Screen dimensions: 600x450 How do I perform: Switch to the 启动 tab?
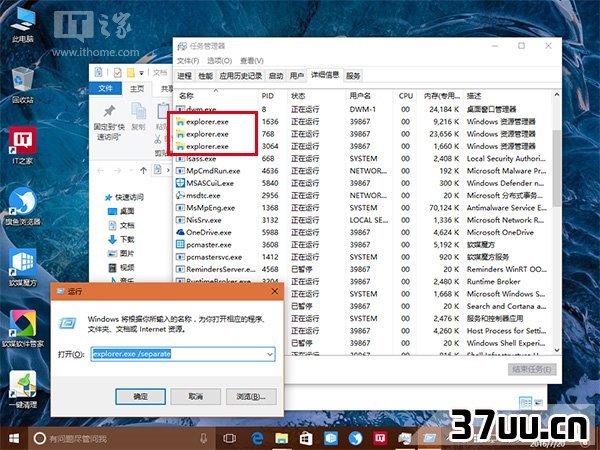[x=276, y=76]
